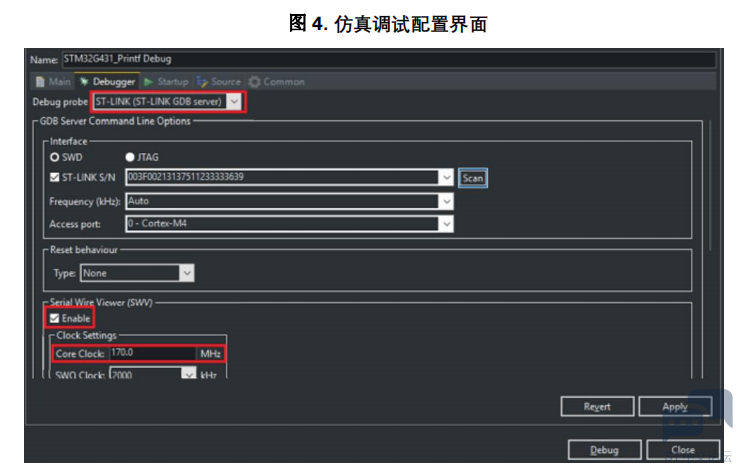The width and height of the screenshot is (741, 472).
Task: Open the Main tab
Action: coord(53,82)
